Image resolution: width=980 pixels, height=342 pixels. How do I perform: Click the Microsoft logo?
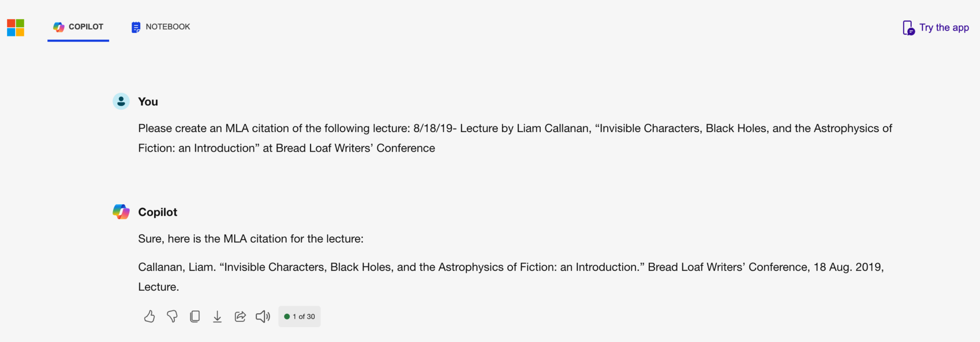point(16,28)
